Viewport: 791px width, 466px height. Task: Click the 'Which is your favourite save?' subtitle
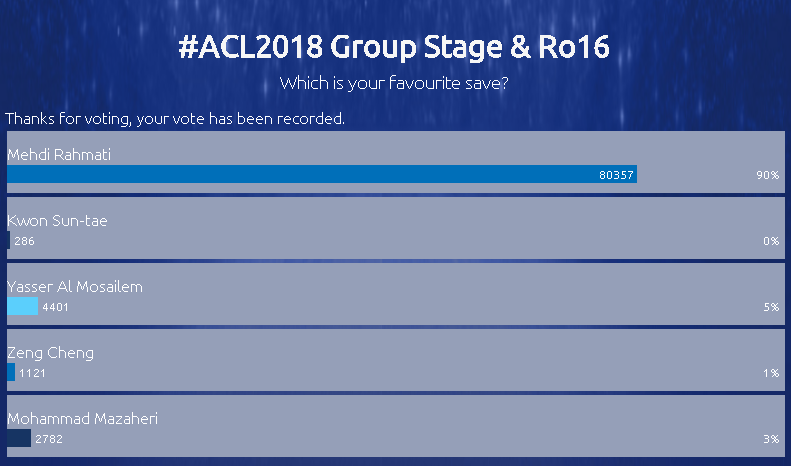pos(394,83)
